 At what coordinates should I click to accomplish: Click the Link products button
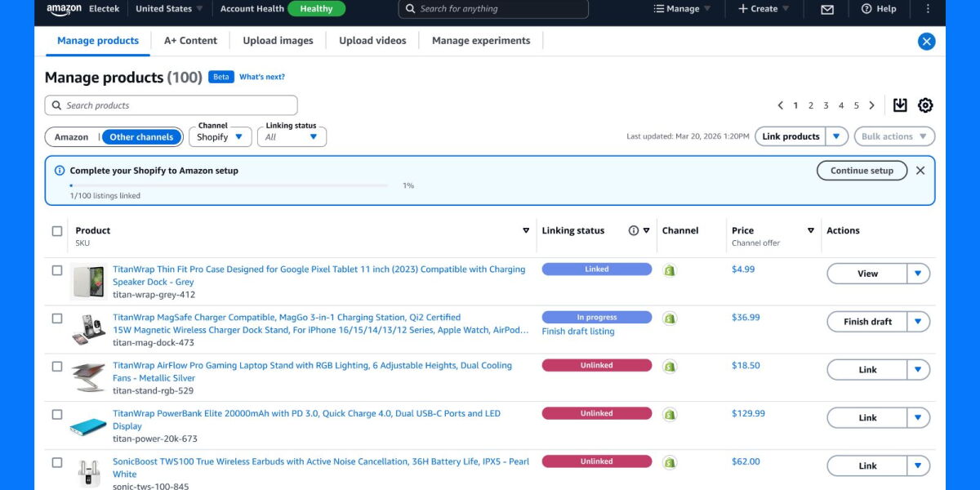tap(791, 136)
